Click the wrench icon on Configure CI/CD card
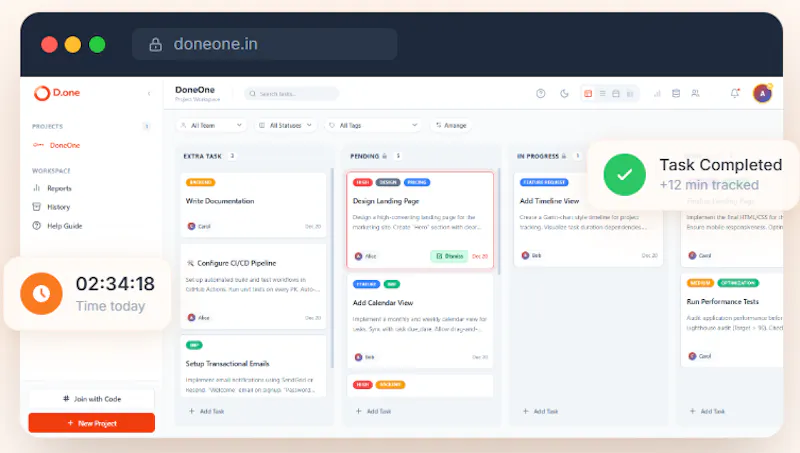 pyautogui.click(x=190, y=263)
